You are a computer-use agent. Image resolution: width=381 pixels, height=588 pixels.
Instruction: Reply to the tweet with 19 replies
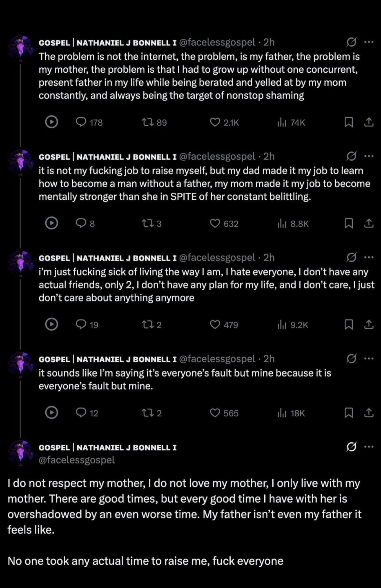coord(81,325)
